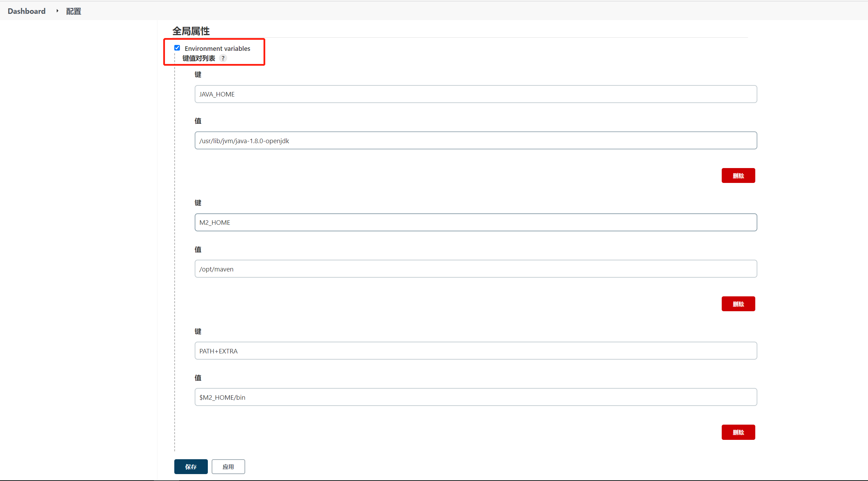The height and width of the screenshot is (481, 868).
Task: Focus the M2_HOME key field
Action: 476,222
